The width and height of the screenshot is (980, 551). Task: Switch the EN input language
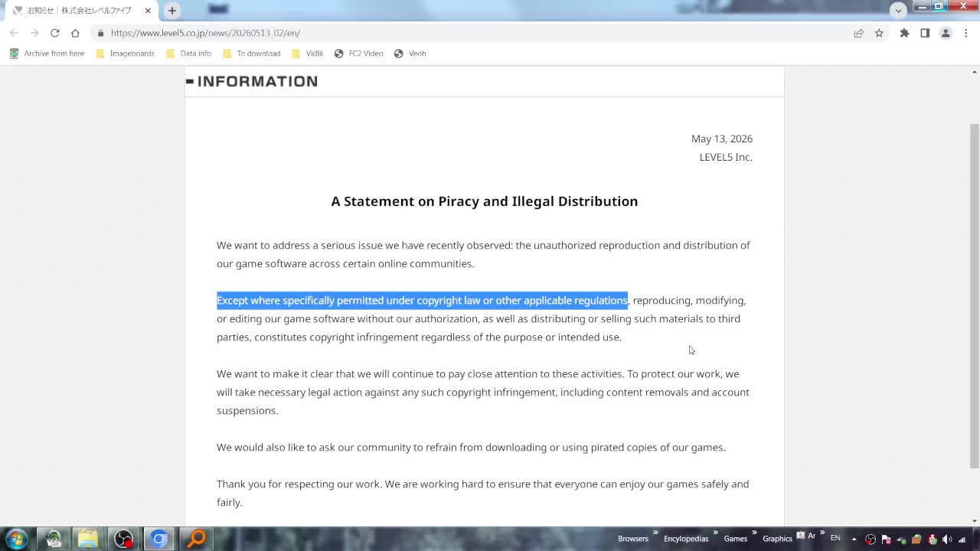835,539
